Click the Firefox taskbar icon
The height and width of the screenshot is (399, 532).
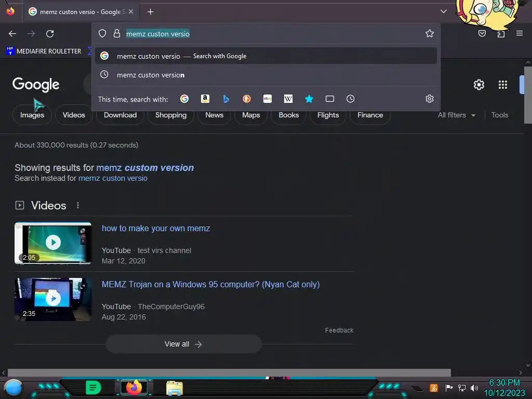click(134, 388)
